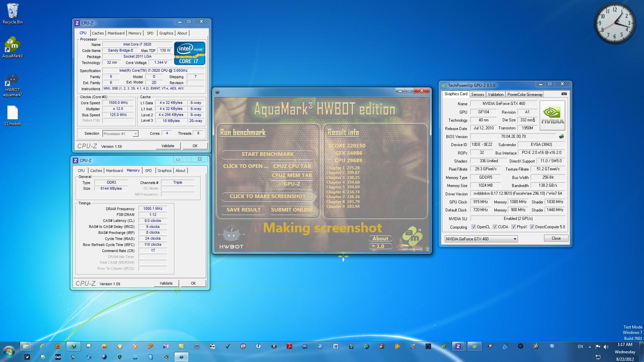
Task: Click the GPU-Z Name field value
Action: click(504, 104)
